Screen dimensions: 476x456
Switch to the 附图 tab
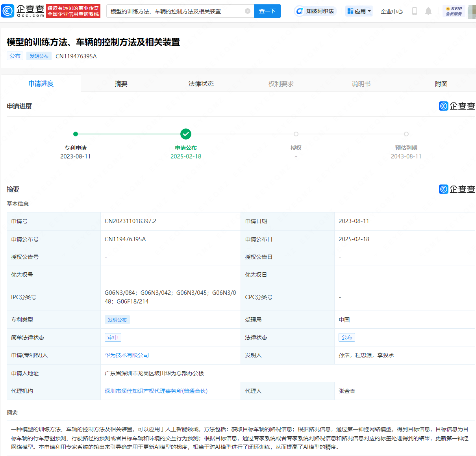point(441,84)
